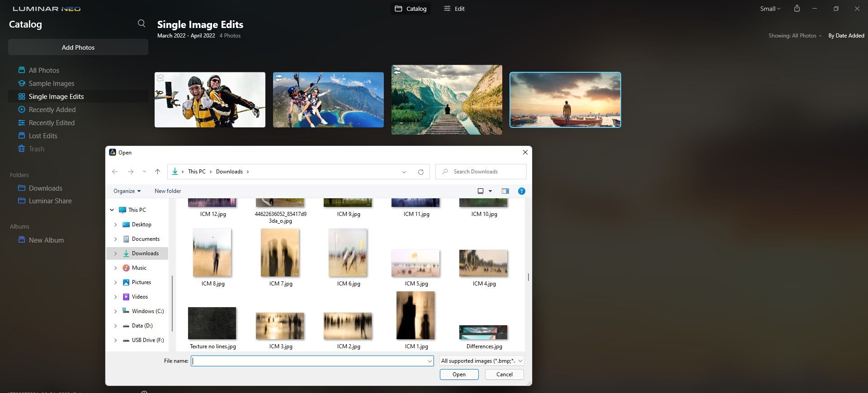Go back in the Open dialog

tap(115, 172)
